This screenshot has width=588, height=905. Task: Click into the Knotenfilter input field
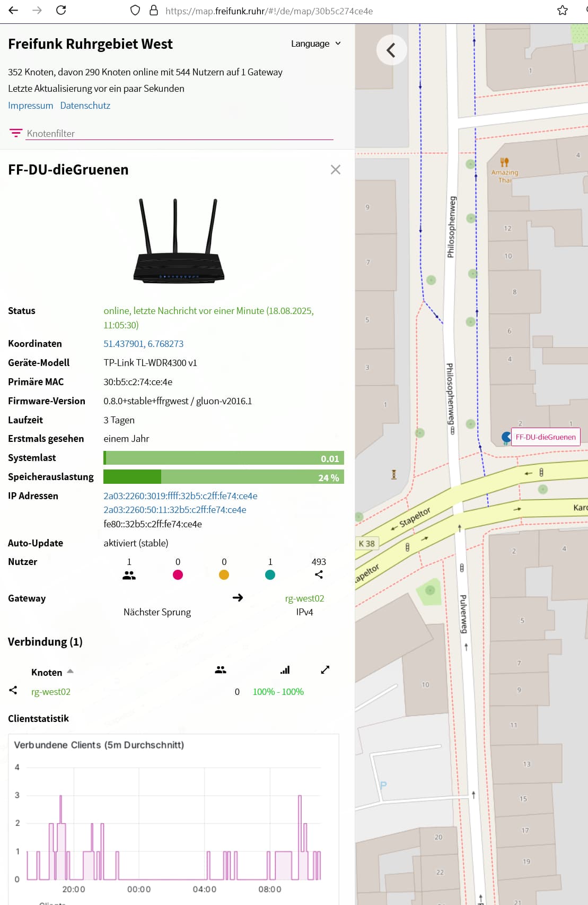[x=179, y=134]
